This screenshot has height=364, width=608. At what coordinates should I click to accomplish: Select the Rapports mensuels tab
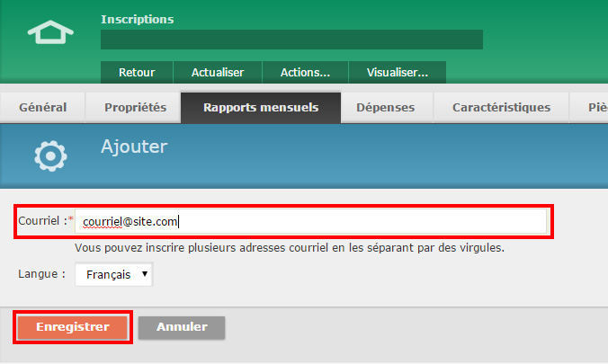pyautogui.click(x=261, y=108)
